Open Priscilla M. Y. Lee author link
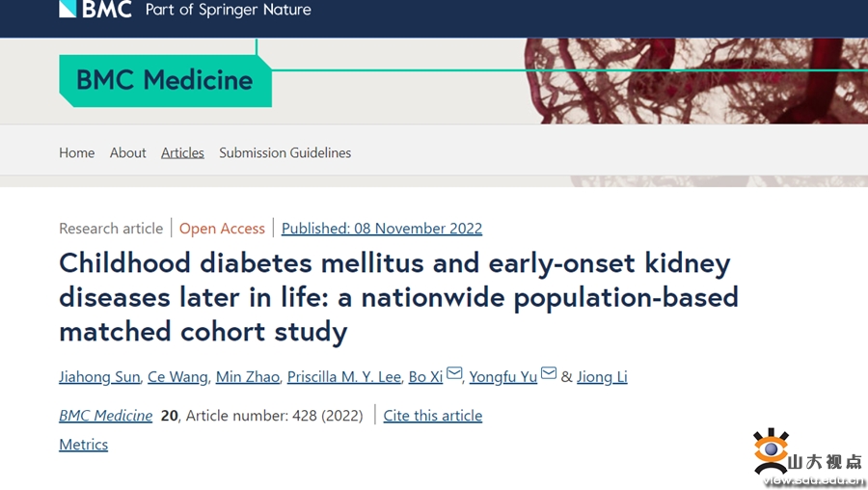The image size is (868, 490). [x=343, y=377]
